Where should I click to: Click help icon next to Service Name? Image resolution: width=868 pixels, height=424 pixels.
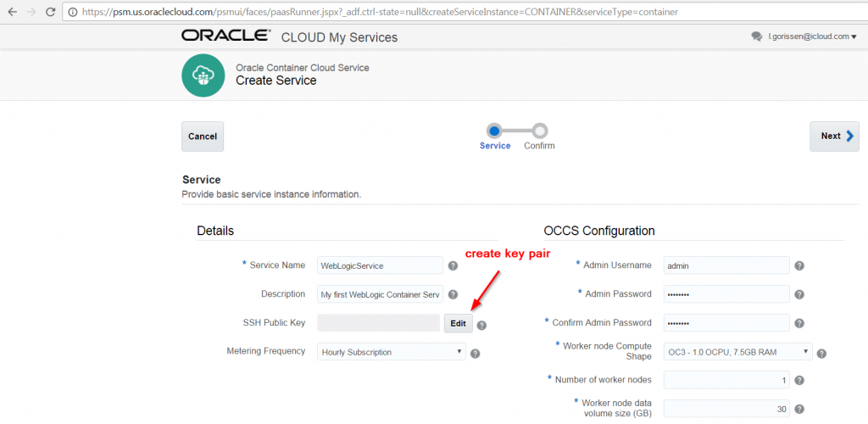(x=453, y=265)
